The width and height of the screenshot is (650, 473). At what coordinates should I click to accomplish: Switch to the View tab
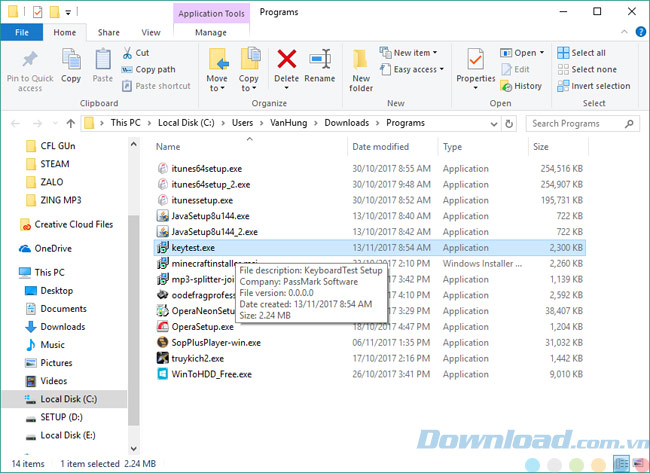pos(150,32)
